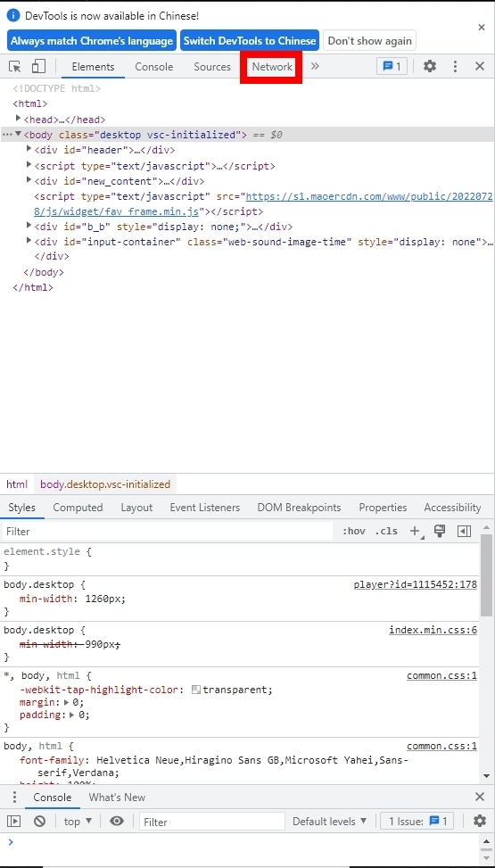
Task: Switch to the Computed tab
Action: click(x=78, y=508)
